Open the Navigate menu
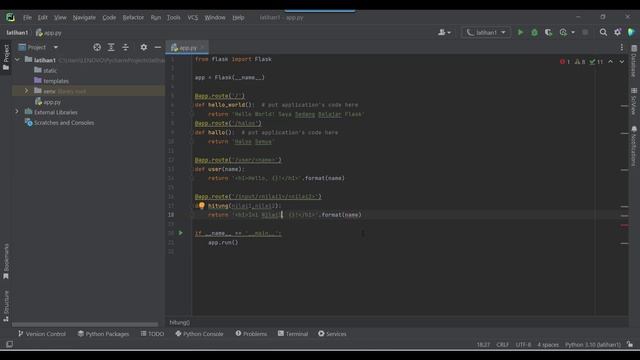The image size is (640, 360). point(84,18)
